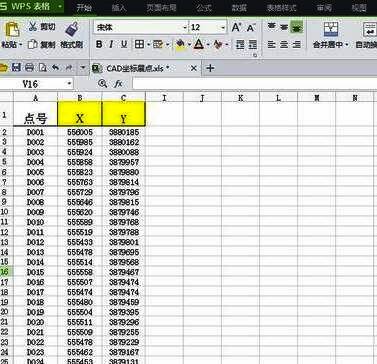Screen dimensions: 377x364
Task: Center text horizontally
Action: pos(284,44)
